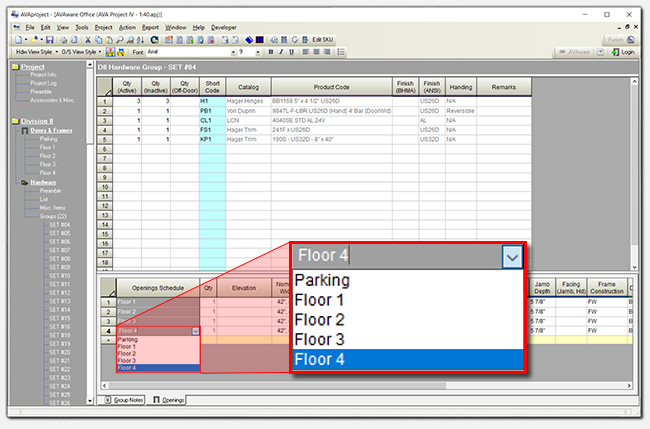This screenshot has height=429, width=650.
Task: Select SET #08 in the Groups tree
Action: coord(59,259)
